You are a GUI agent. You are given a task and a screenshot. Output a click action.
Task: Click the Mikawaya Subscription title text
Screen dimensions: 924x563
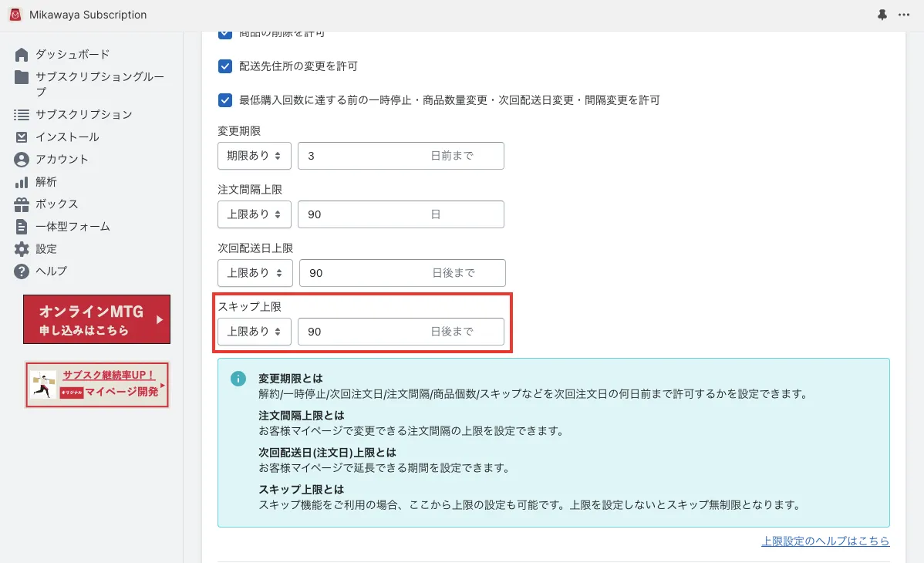click(88, 15)
